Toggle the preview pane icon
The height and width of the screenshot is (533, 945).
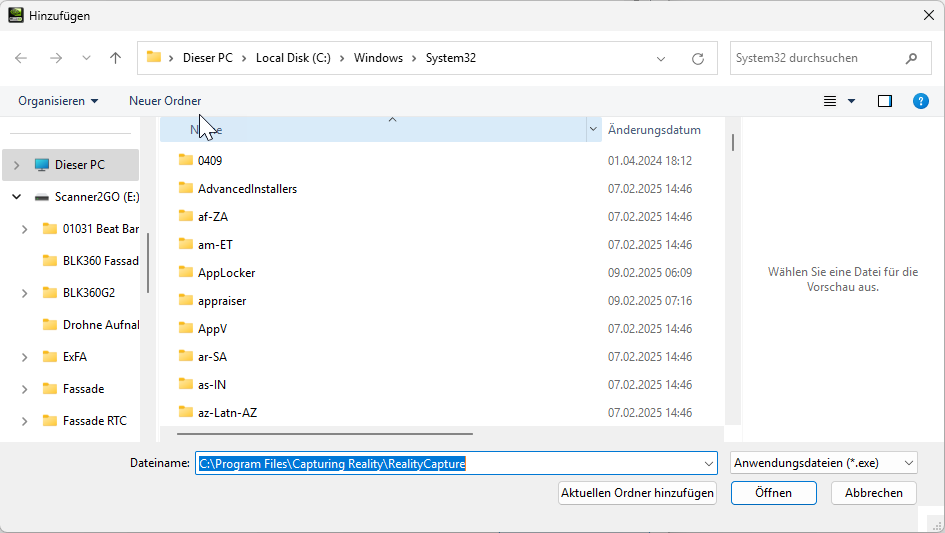pos(884,101)
